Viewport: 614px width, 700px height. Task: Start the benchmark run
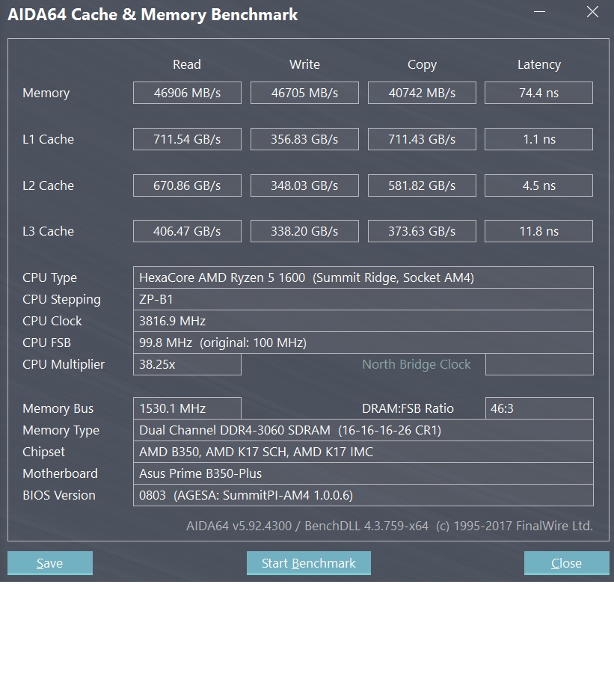click(309, 563)
